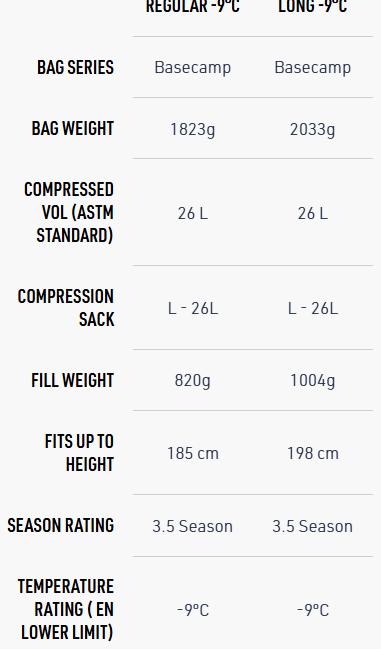Click the FILL WEIGHT row label
381x649 pixels.
(72, 380)
